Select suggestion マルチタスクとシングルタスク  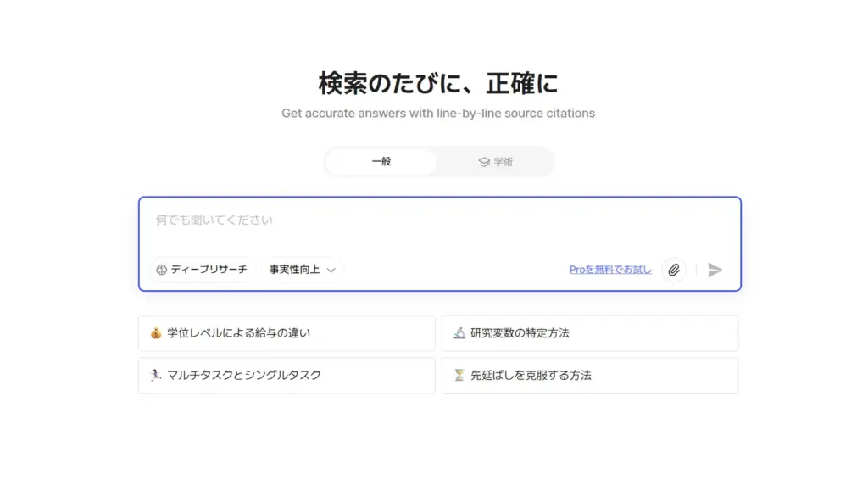[287, 376]
